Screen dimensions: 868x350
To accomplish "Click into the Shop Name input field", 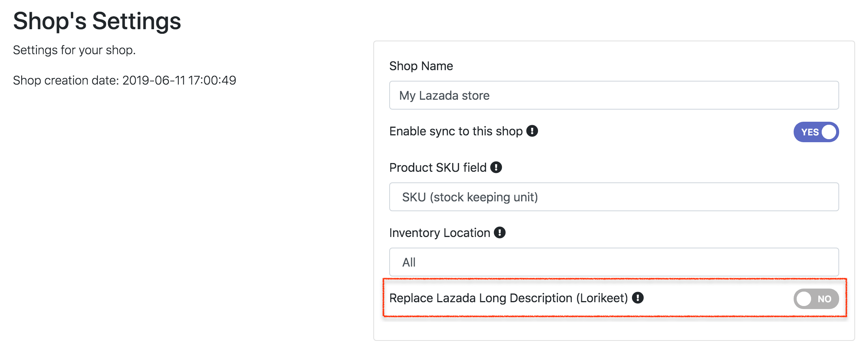I will 613,95.
